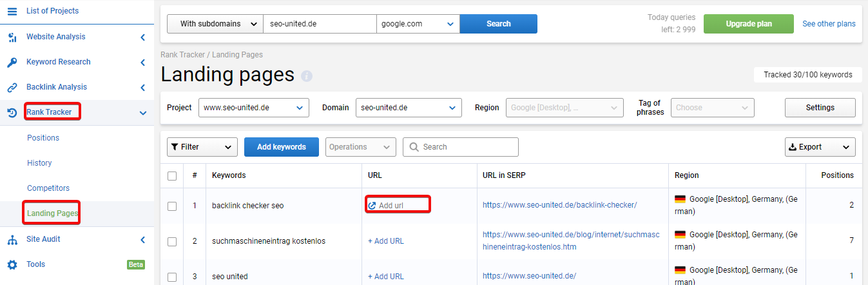868x285 pixels.
Task: Click Add URL for suchmaschineneintrag kostenlos
Action: 386,241
